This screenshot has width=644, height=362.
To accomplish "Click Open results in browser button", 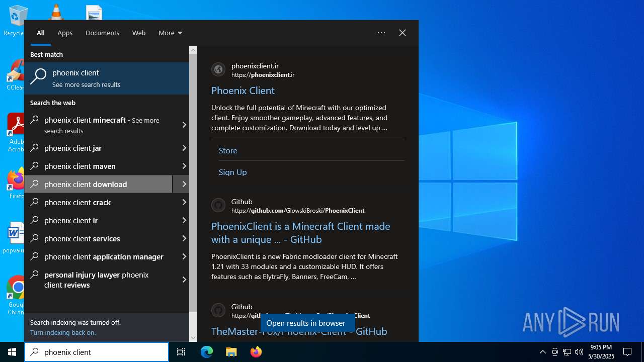I will click(308, 323).
